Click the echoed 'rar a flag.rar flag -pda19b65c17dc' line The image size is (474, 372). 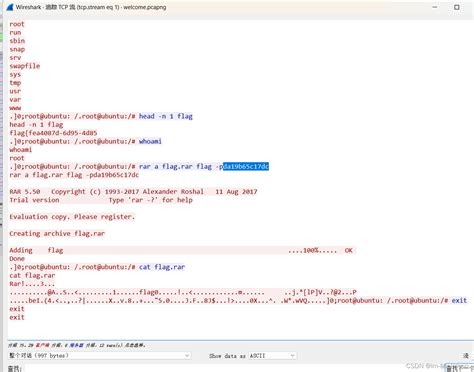(x=74, y=175)
